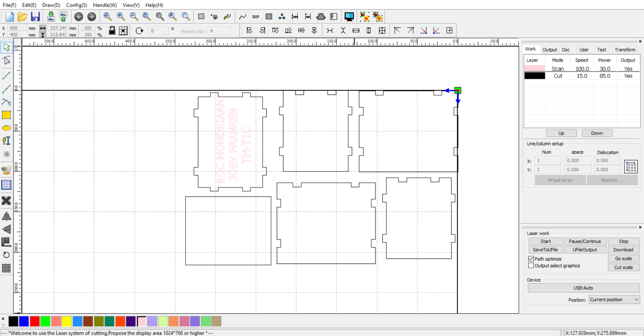The width and height of the screenshot is (644, 336).
Task: Open an existing file with folder icon
Action: coord(22,16)
